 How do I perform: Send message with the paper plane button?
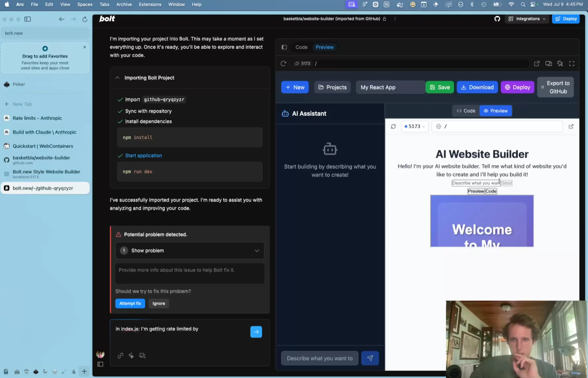click(370, 358)
